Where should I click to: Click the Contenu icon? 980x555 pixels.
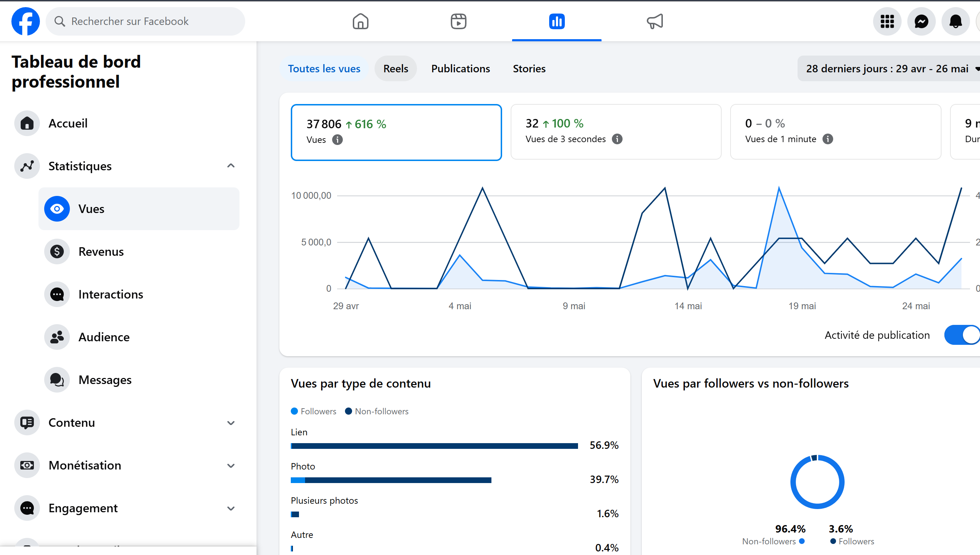27,422
